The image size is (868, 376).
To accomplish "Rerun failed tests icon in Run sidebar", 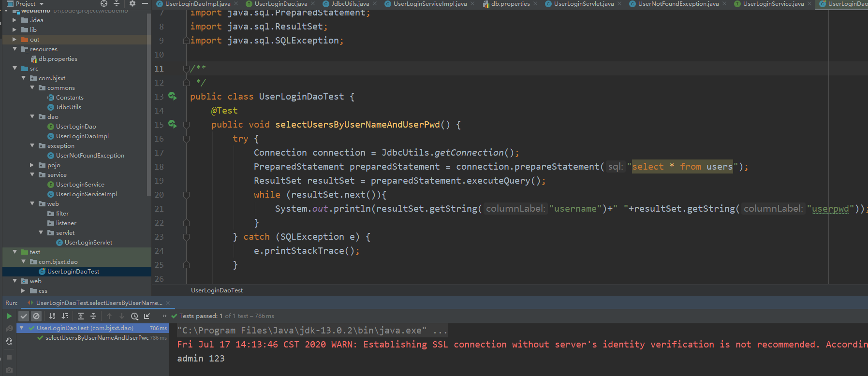I will [x=9, y=329].
